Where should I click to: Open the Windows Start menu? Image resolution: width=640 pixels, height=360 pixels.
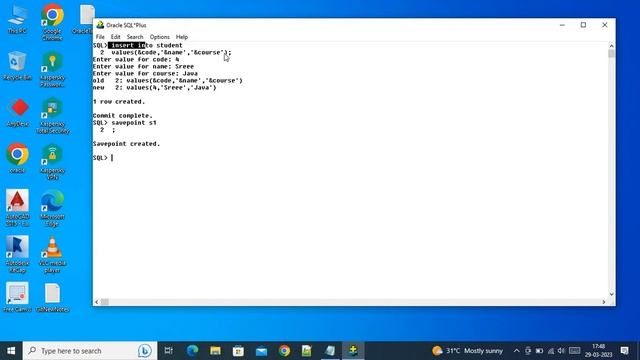pos(11,351)
